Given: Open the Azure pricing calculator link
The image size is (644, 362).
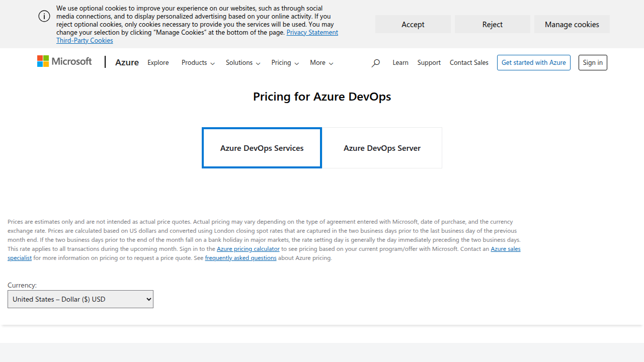Looking at the screenshot, I should coord(248,249).
